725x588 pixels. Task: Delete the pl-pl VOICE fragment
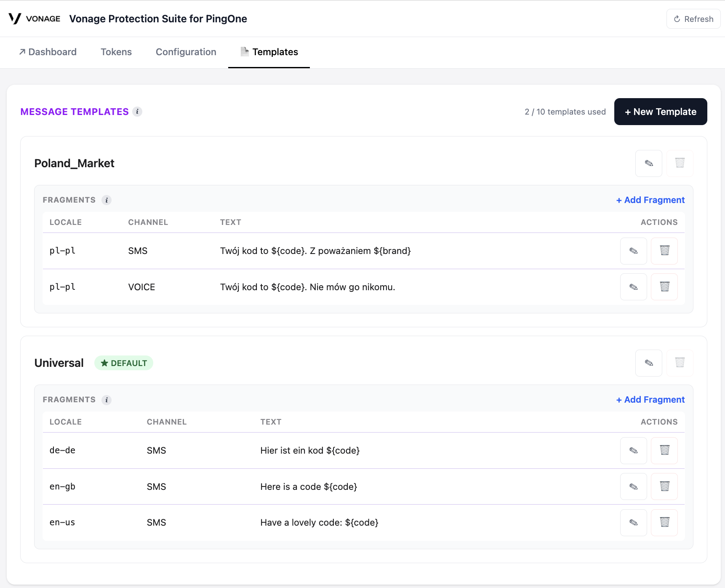[x=664, y=287]
